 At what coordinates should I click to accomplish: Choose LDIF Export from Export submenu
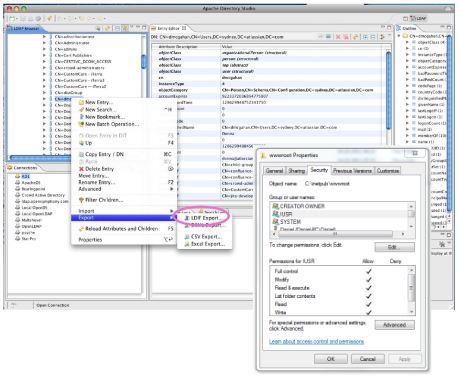pyautogui.click(x=205, y=218)
